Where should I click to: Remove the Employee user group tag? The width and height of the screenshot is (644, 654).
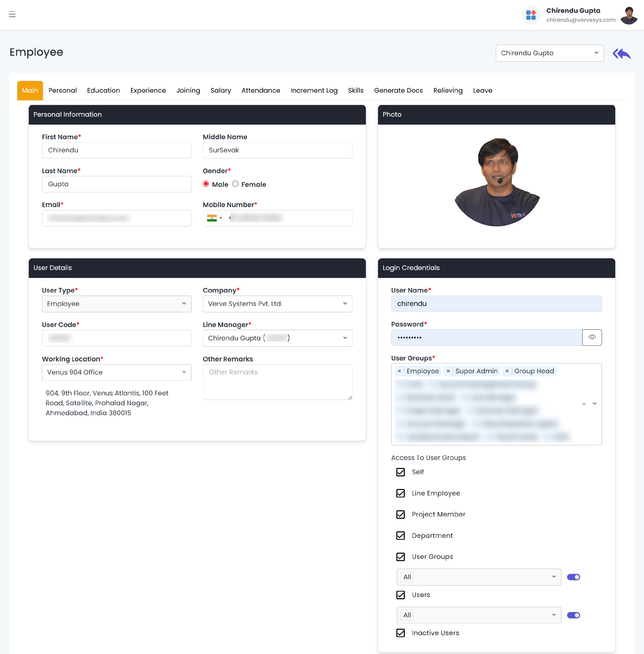[399, 371]
